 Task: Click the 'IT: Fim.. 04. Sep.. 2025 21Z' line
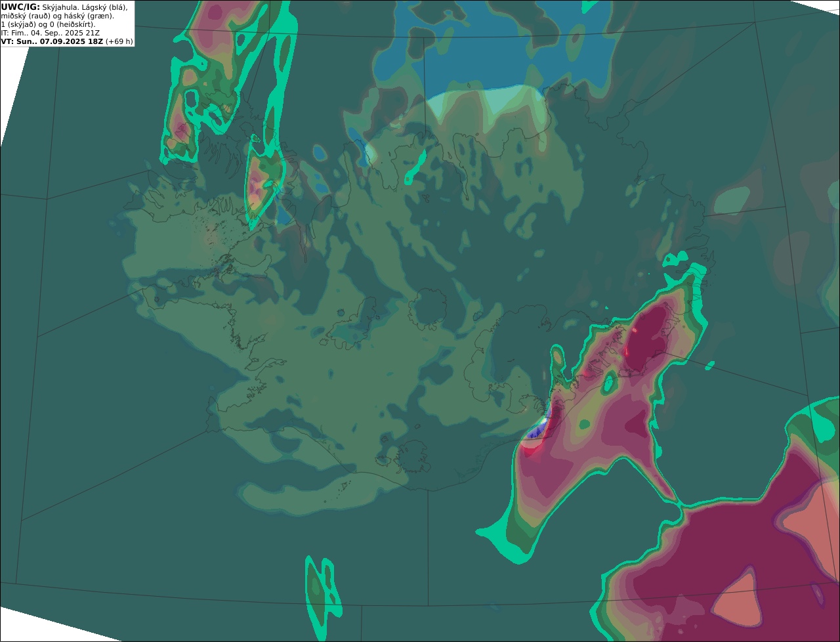click(x=51, y=33)
